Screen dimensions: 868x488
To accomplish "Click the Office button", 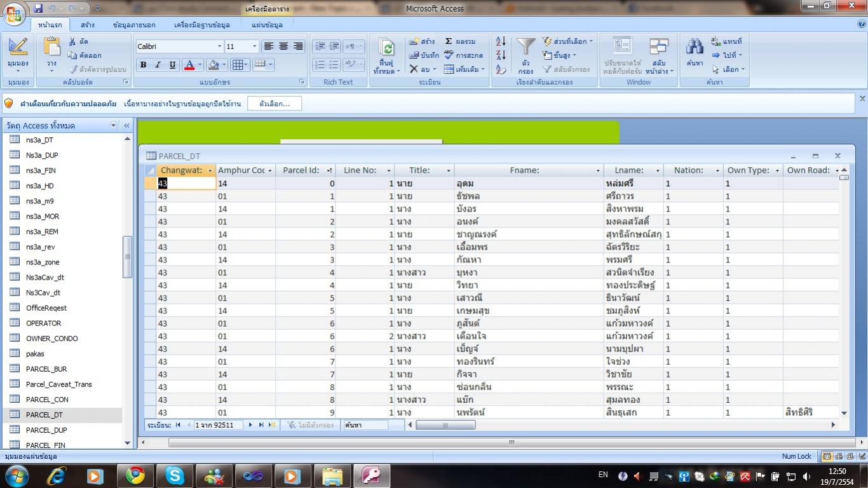I will (x=14, y=14).
